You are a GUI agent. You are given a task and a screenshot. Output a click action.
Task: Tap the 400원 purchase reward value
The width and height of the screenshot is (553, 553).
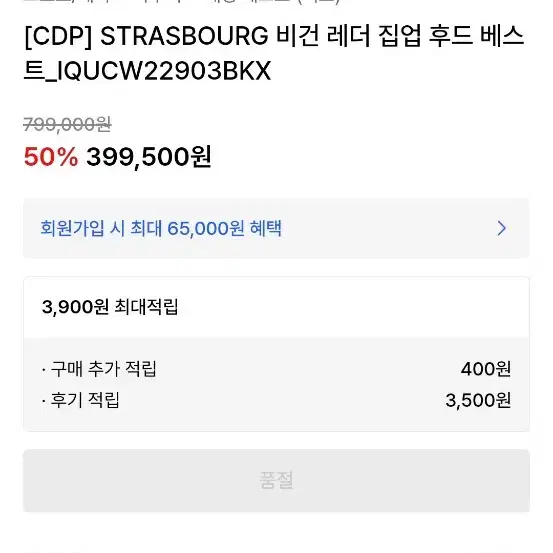(x=486, y=369)
